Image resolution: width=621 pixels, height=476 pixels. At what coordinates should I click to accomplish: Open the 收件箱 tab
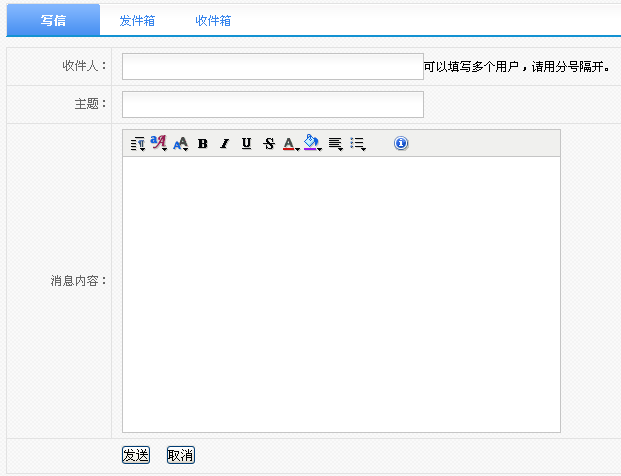click(213, 20)
